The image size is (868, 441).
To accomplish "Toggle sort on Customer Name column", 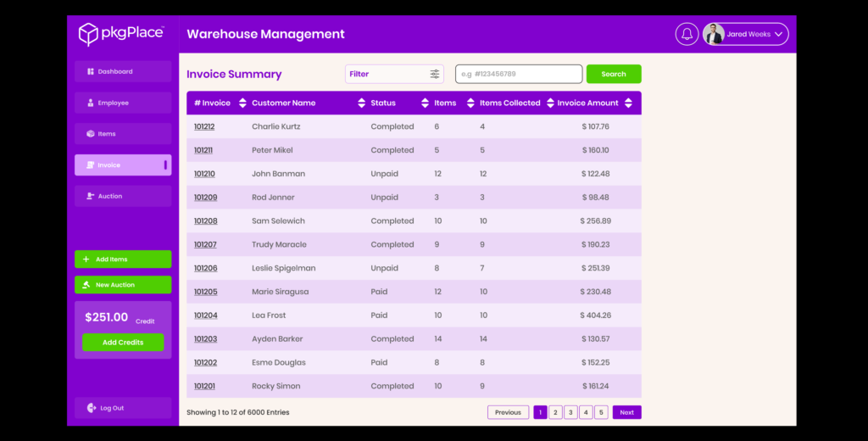I will pos(361,103).
